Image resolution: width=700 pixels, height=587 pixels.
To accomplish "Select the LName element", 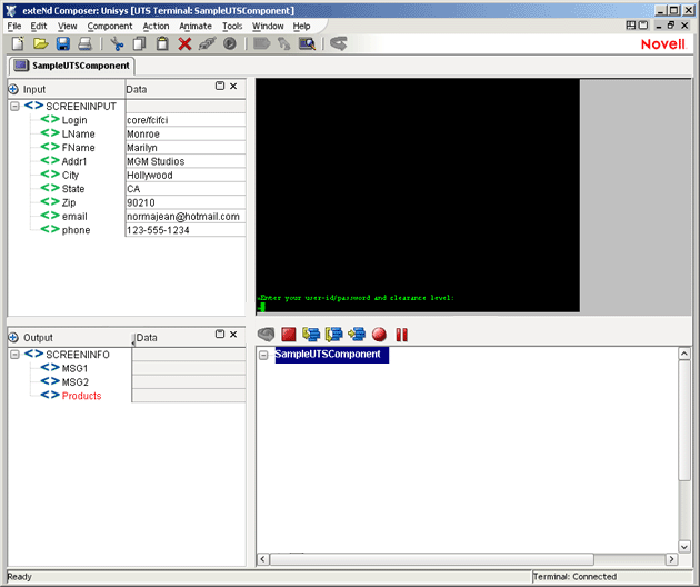I will point(78,134).
